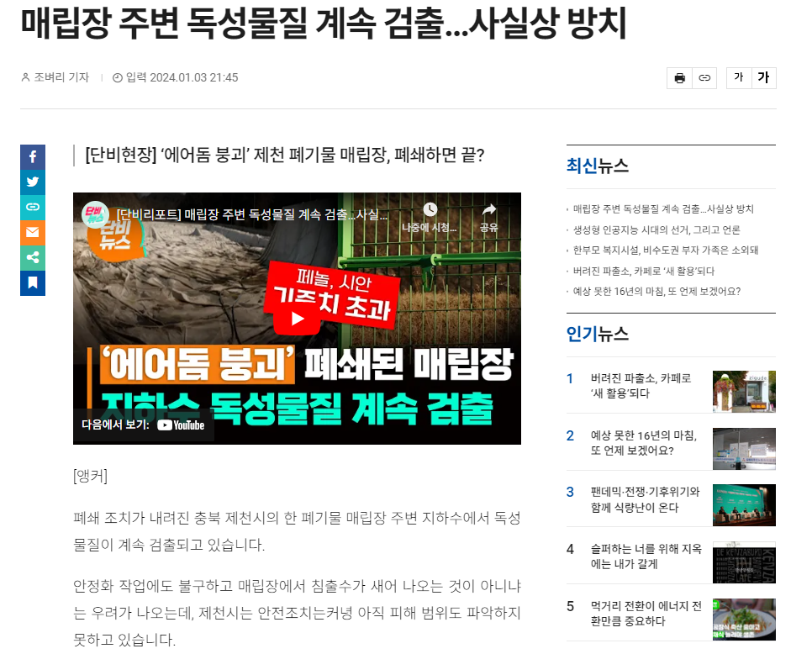Print the article

coord(679,78)
